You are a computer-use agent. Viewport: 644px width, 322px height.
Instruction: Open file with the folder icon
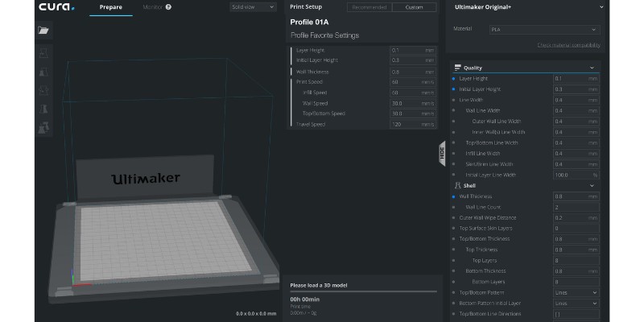(x=43, y=31)
